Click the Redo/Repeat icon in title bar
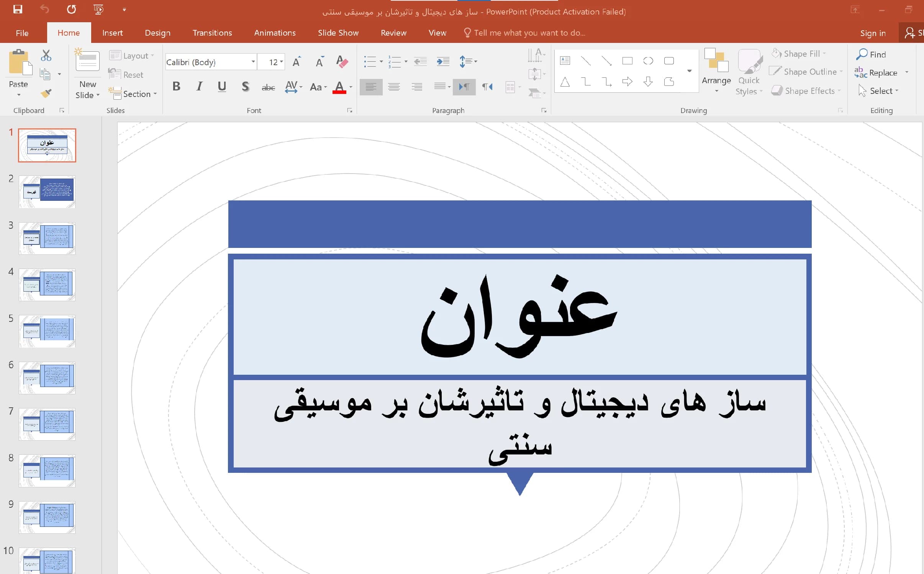The image size is (924, 574). point(71,9)
